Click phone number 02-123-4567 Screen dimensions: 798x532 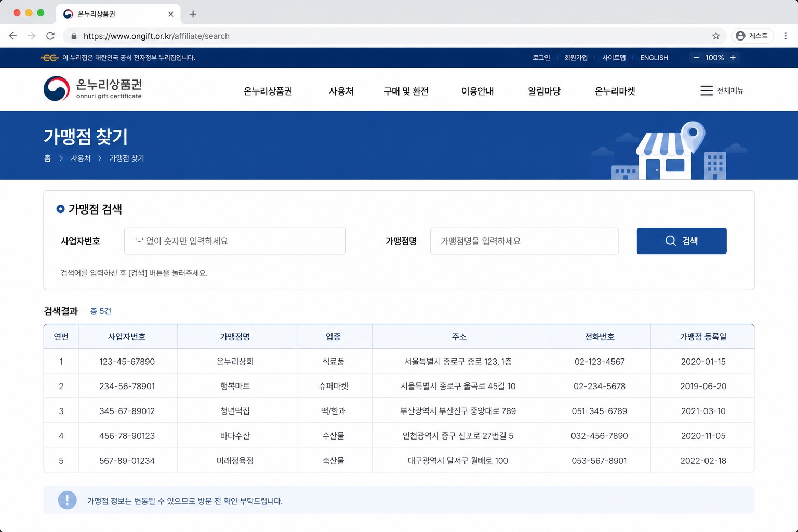point(600,362)
